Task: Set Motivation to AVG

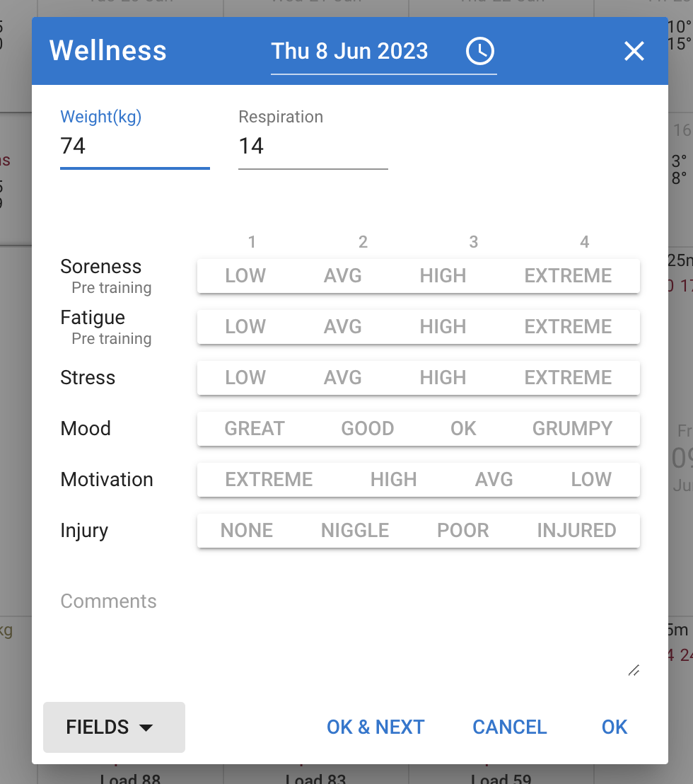Action: point(494,480)
